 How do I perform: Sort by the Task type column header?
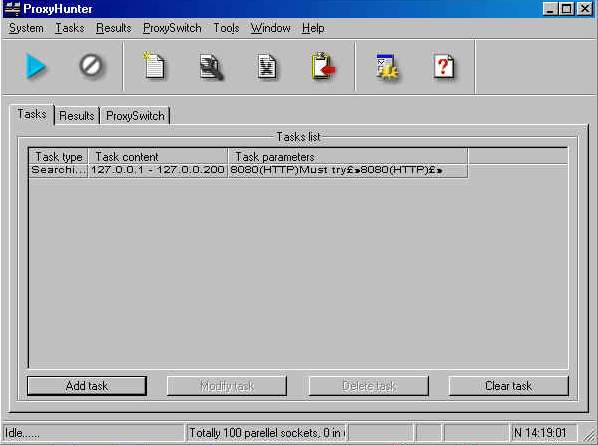(x=59, y=157)
